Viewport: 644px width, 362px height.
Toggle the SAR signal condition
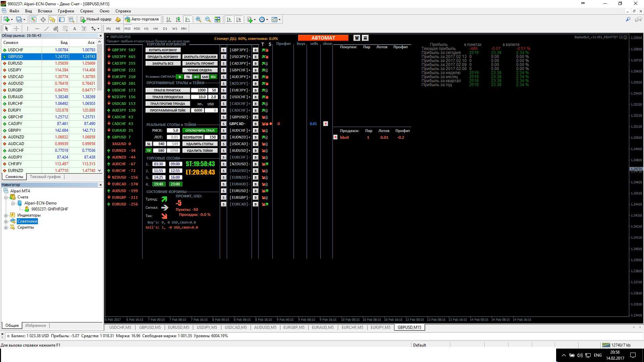[205, 77]
